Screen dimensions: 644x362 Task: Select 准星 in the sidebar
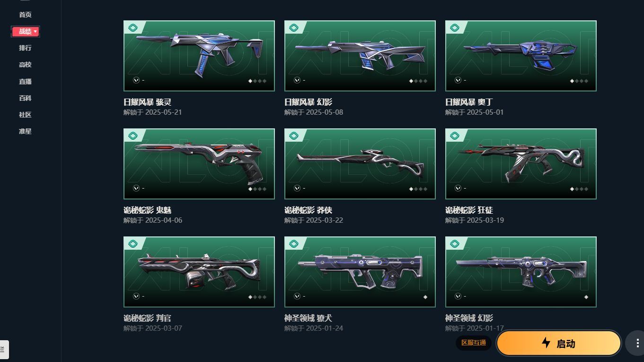point(25,131)
